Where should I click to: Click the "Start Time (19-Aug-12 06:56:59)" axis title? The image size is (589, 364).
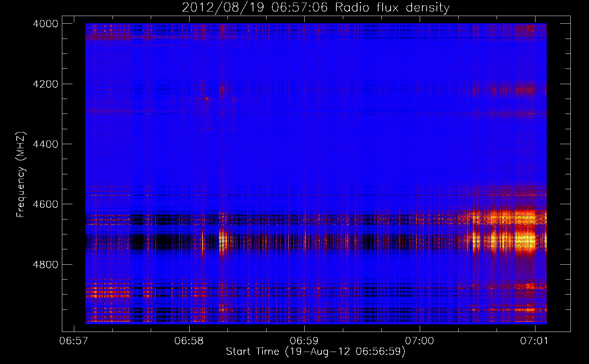click(x=316, y=352)
